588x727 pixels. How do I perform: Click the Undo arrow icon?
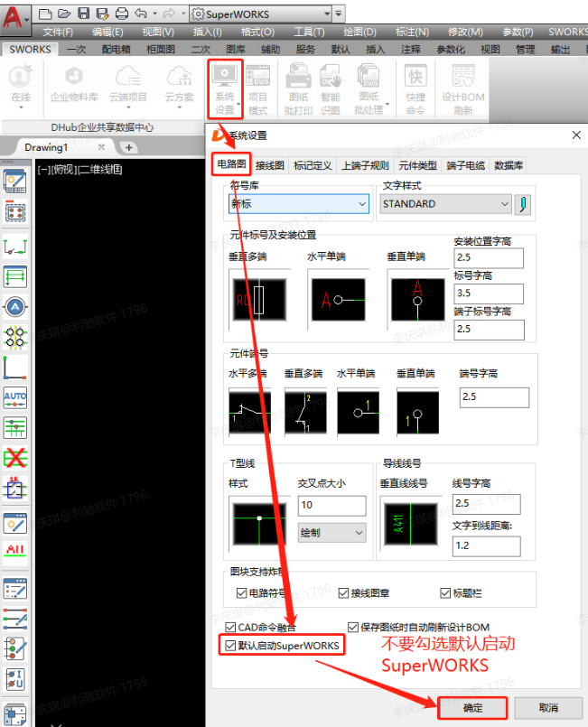[x=141, y=14]
